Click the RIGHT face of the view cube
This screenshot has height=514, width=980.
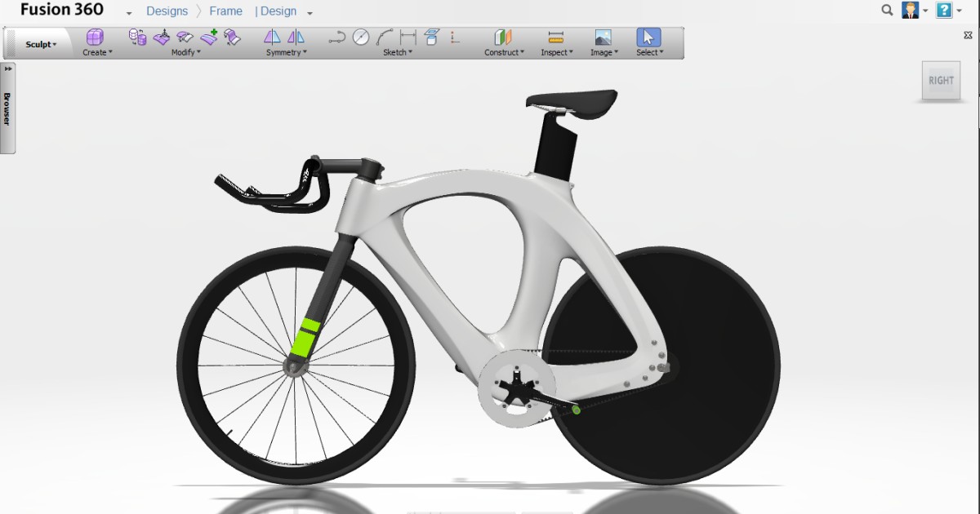(x=941, y=80)
